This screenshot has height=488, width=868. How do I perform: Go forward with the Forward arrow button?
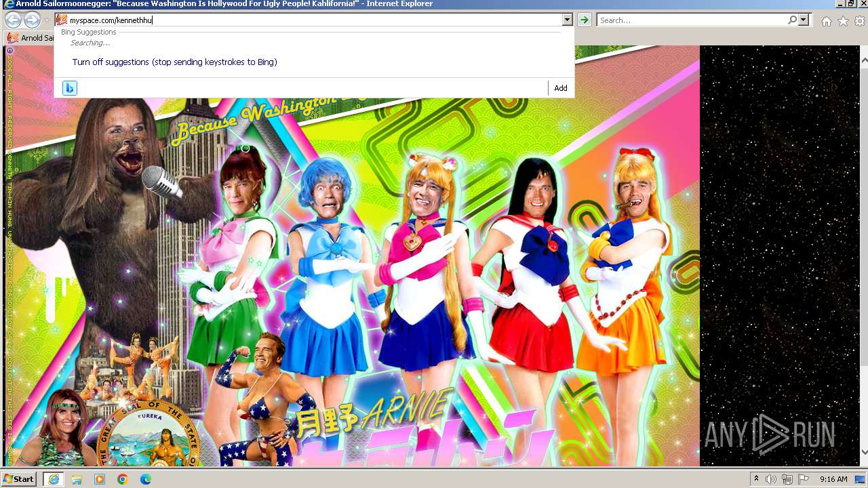pyautogui.click(x=32, y=20)
